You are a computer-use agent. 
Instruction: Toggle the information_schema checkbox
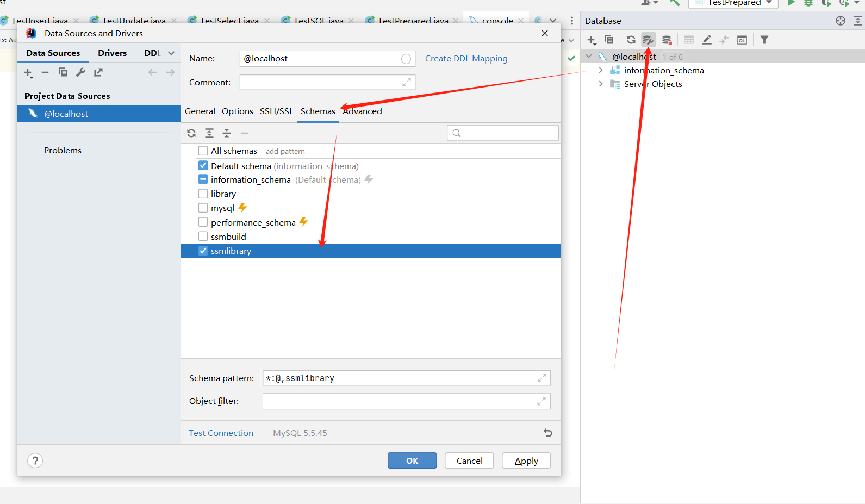click(203, 179)
